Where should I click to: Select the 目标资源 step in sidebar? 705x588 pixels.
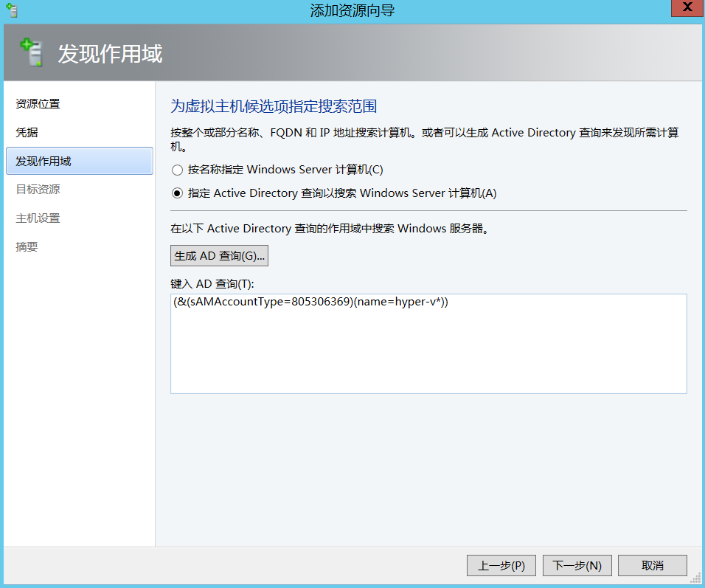(x=38, y=190)
